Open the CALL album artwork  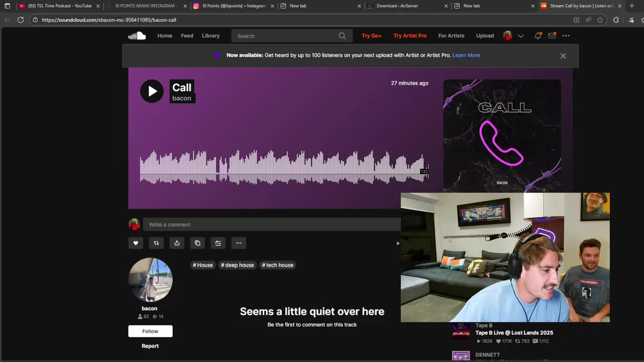tap(502, 136)
